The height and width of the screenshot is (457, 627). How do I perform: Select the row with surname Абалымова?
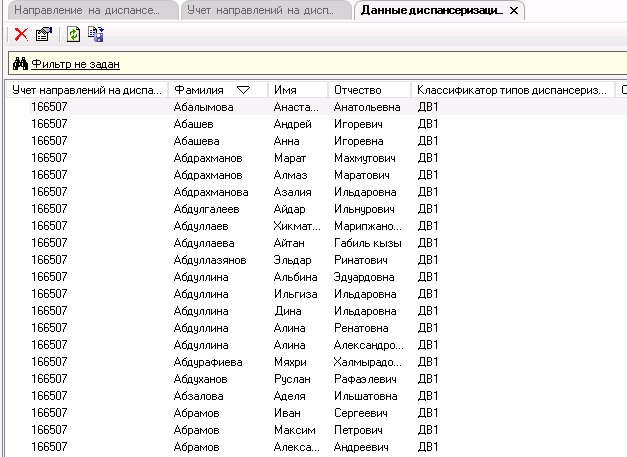328,107
